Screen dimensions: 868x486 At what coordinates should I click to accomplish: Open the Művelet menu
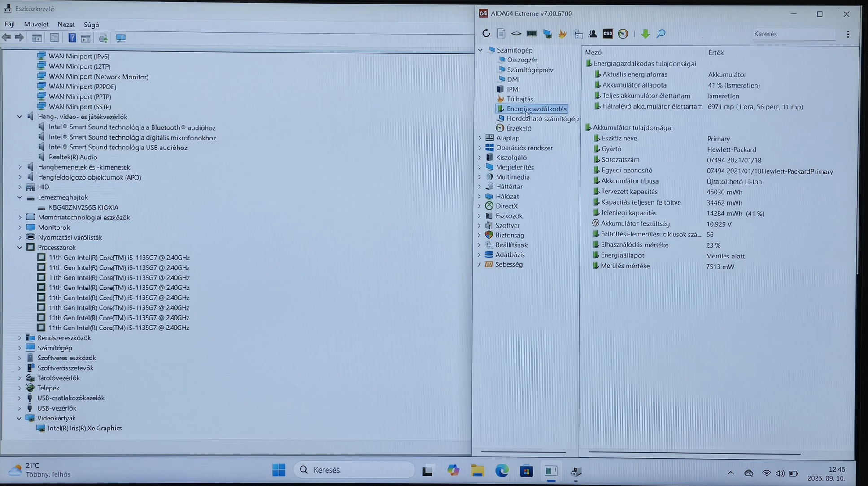point(36,25)
